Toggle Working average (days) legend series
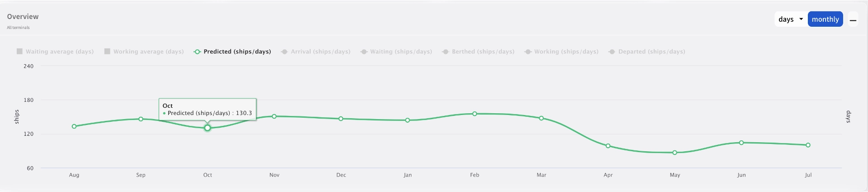The width and height of the screenshot is (868, 192). pyautogui.click(x=144, y=52)
